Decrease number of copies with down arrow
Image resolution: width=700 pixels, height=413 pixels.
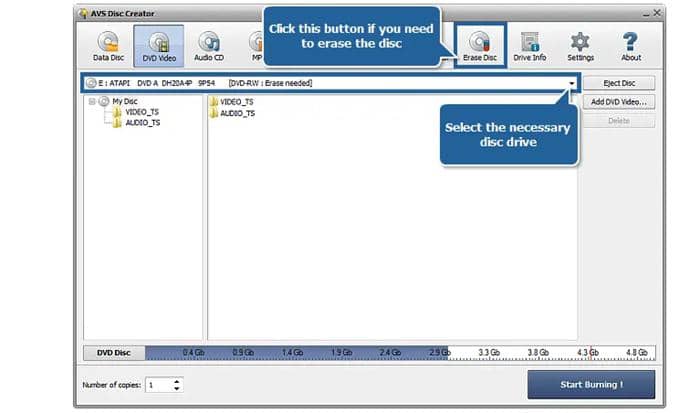[177, 388]
